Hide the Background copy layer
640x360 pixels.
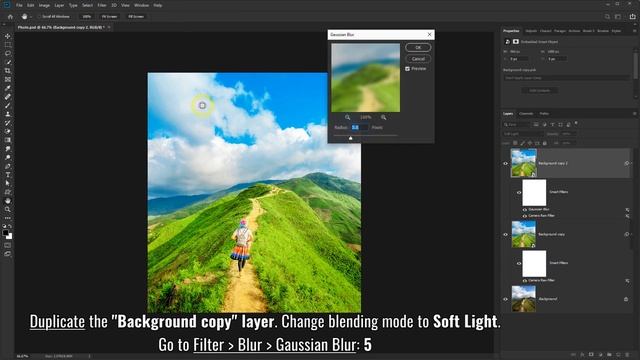click(505, 235)
